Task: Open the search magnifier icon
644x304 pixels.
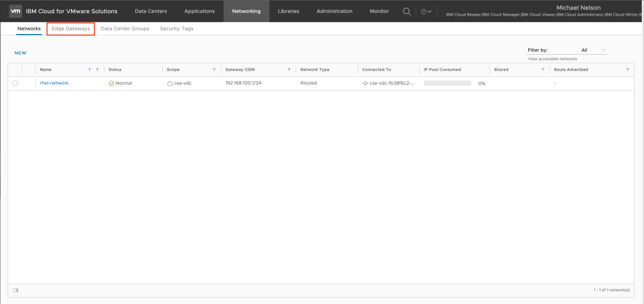Action: pos(407,11)
